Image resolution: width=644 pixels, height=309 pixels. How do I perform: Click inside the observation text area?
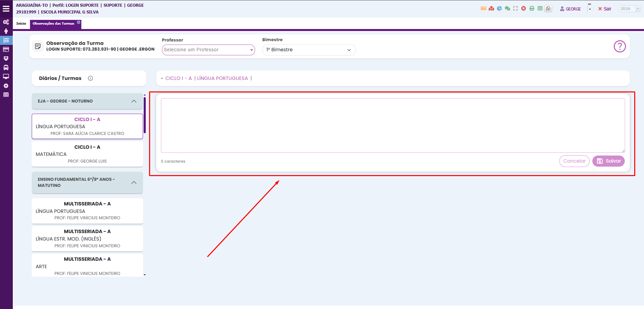tap(393, 125)
